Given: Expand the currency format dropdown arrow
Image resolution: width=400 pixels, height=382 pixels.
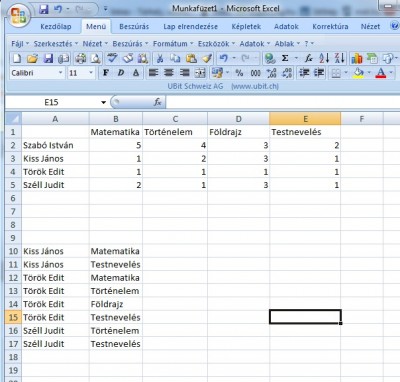Looking at the screenshot, I should tap(228, 73).
